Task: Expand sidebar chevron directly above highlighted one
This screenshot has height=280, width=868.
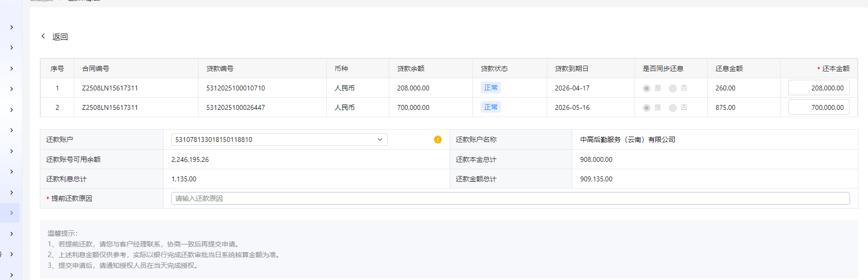Action: pyautogui.click(x=12, y=192)
